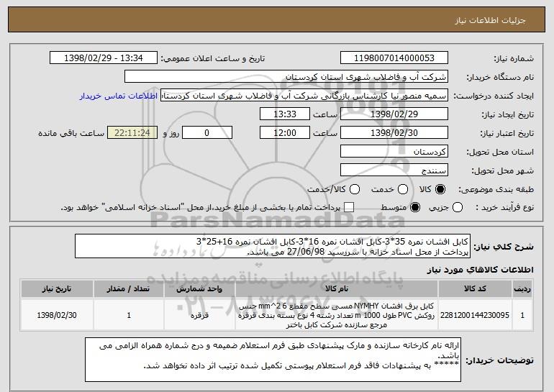
Task: Tick the اسناد خزانه اسلامی payment checkbox
Action: click(x=349, y=207)
